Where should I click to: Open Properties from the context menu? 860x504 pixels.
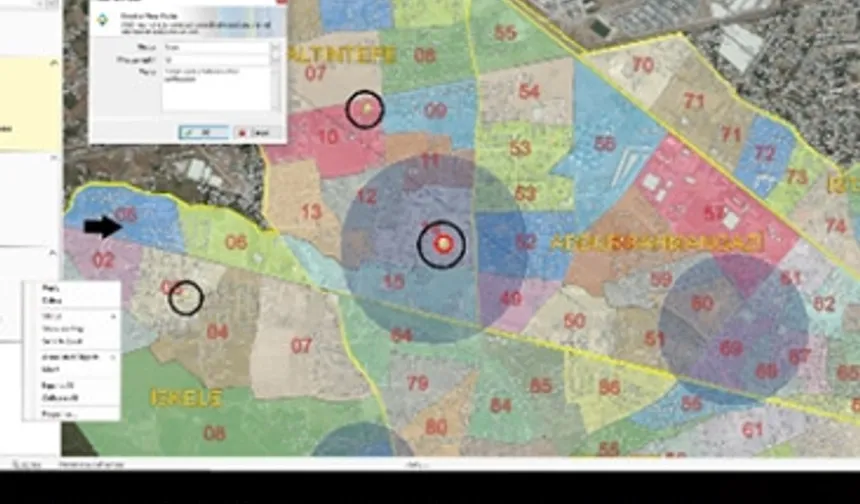coord(56,413)
